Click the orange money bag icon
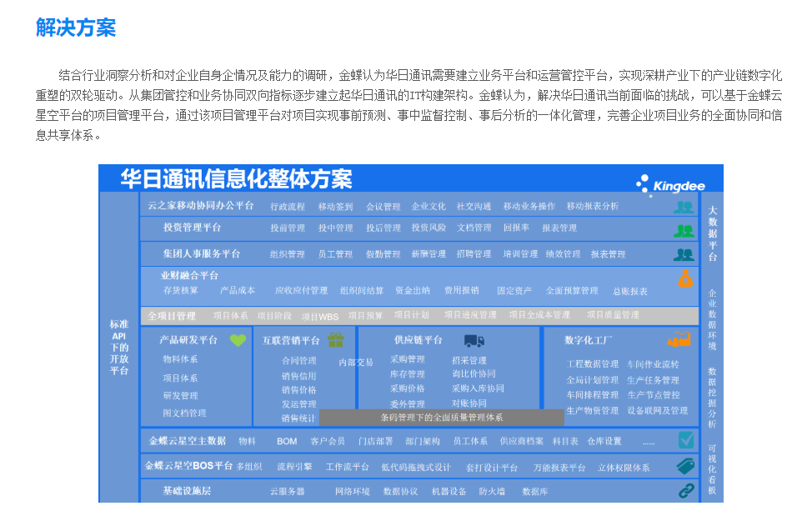812x516 pixels. [x=685, y=278]
